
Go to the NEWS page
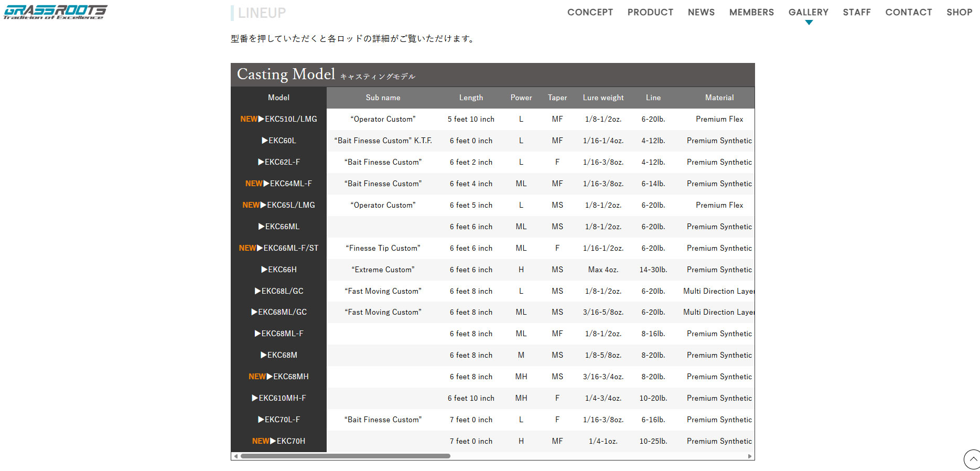click(701, 12)
